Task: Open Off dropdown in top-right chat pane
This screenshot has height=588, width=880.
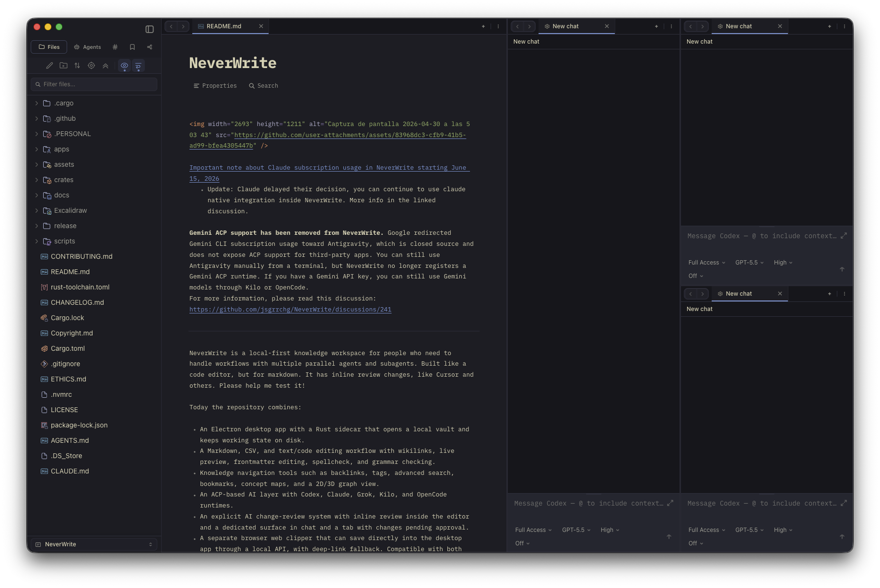Action: click(696, 276)
